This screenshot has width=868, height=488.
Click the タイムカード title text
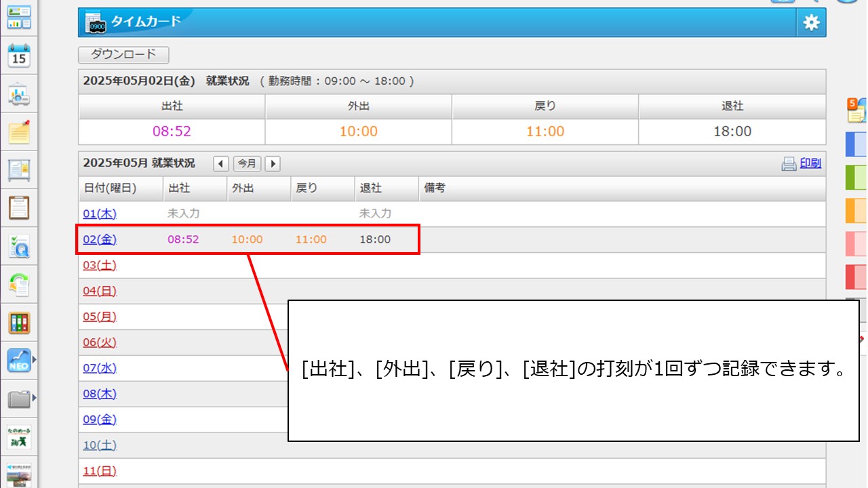click(146, 21)
